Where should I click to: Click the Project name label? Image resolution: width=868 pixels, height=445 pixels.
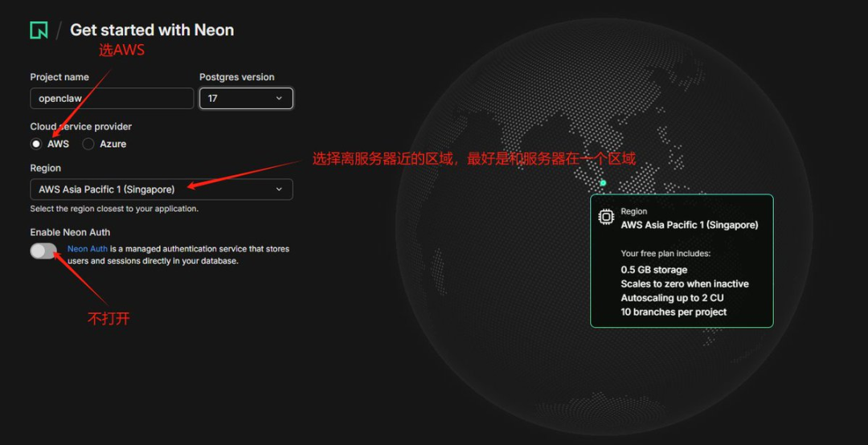coord(59,77)
